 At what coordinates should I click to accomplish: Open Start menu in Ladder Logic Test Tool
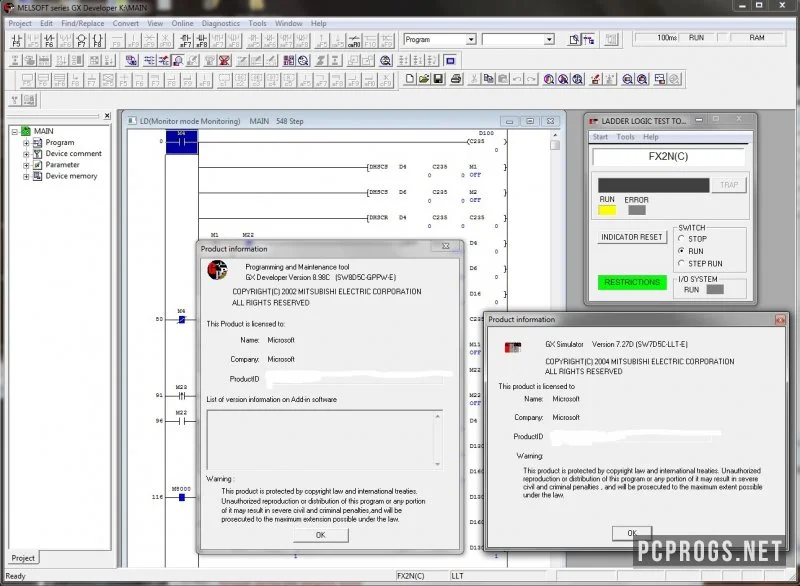pyautogui.click(x=600, y=137)
